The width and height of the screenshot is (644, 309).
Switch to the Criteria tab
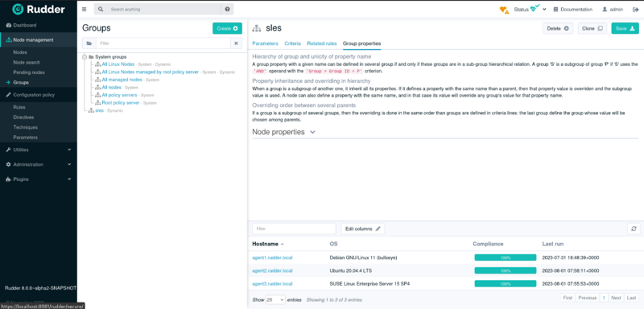click(292, 43)
